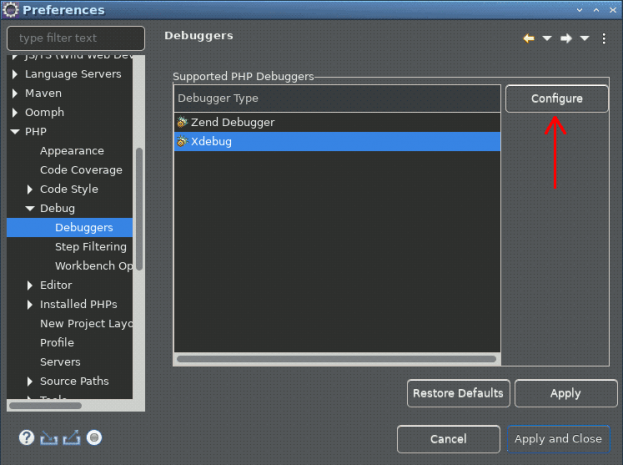Open Step Filtering preferences

91,247
